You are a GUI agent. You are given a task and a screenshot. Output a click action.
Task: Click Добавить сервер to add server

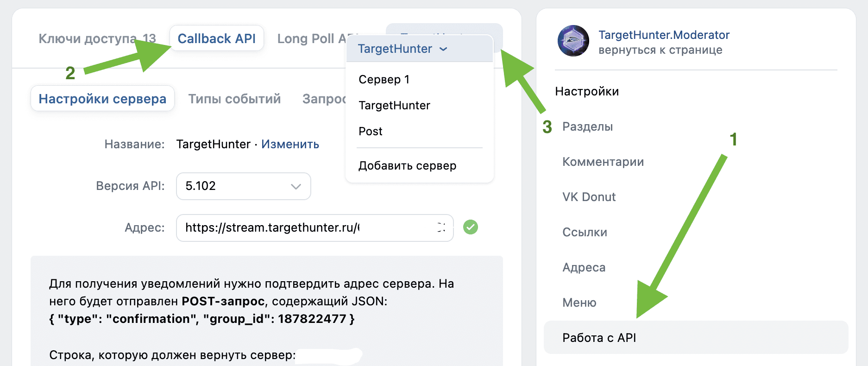tap(407, 166)
